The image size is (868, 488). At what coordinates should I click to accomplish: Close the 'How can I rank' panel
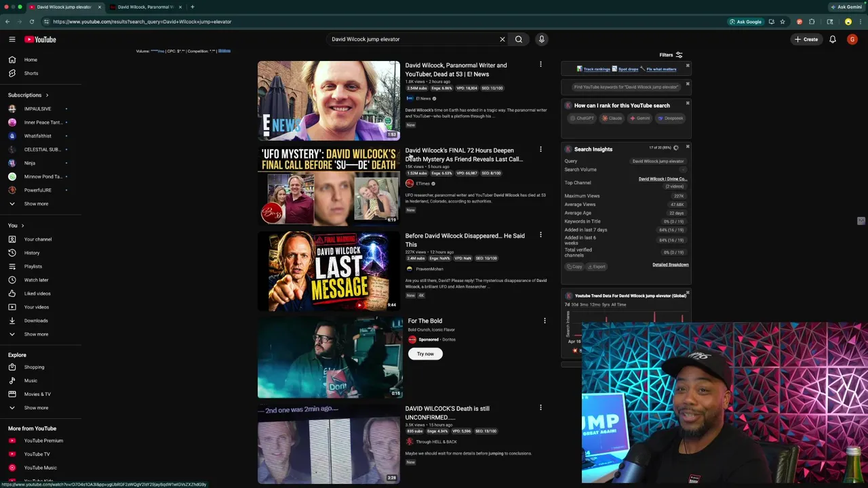click(688, 103)
